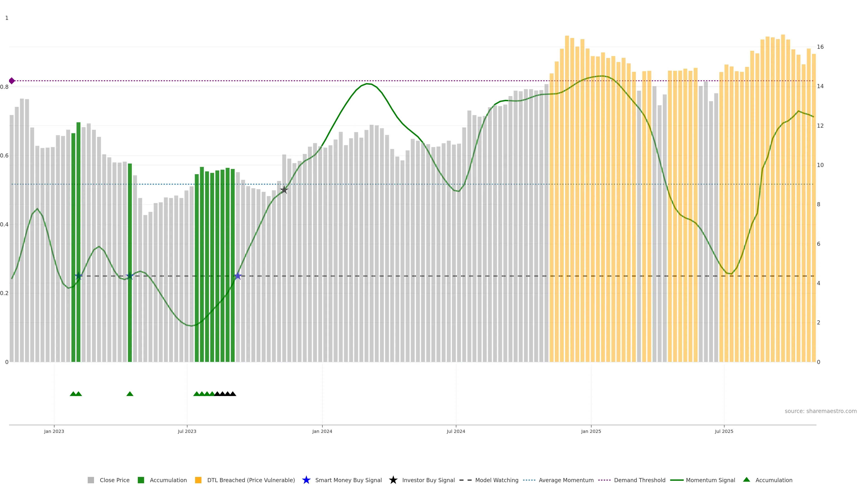The width and height of the screenshot is (868, 488).
Task: Click the lone green triangle below chart
Action: coord(130,394)
